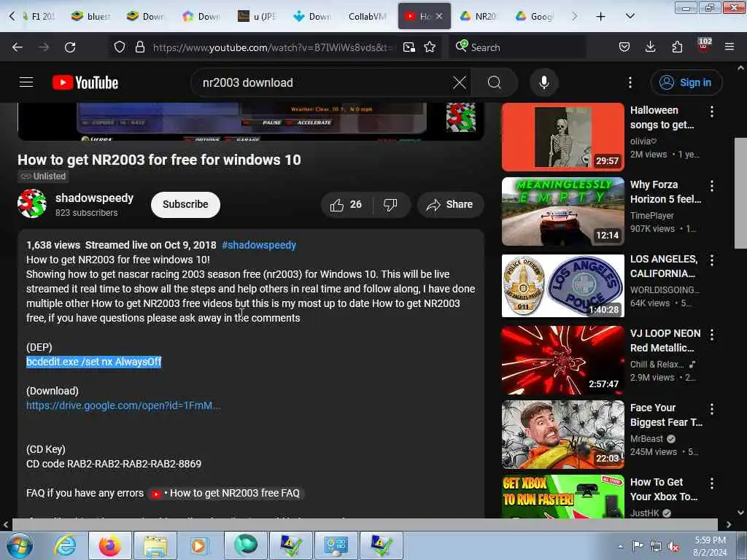
Task: Sign in to YouTube
Action: click(686, 82)
